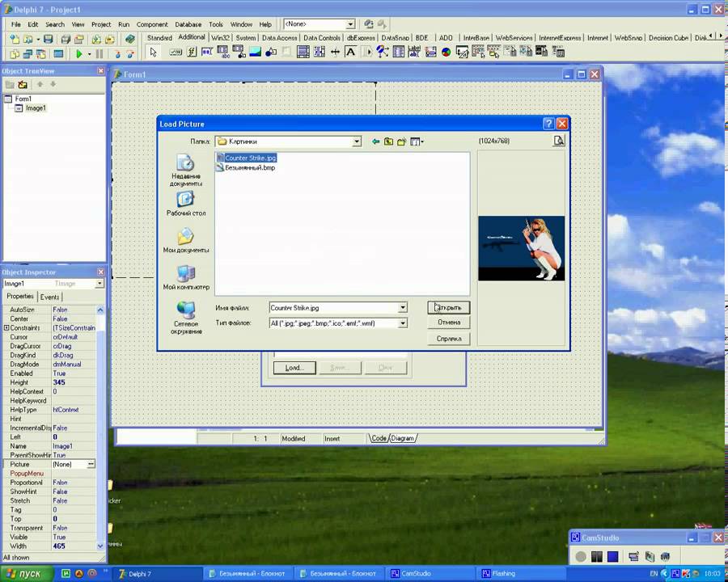Click Remove File from Project icon
Image resolution: width=728 pixels, height=582 pixels.
(x=109, y=40)
